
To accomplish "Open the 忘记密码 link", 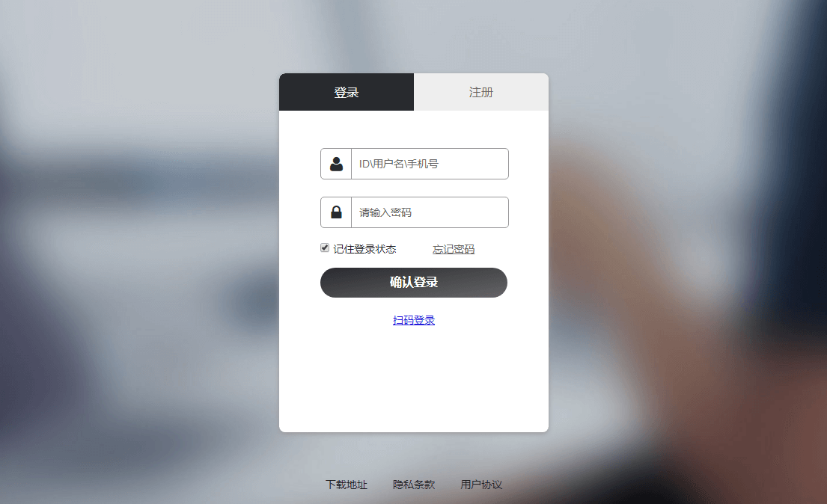I will pos(454,249).
